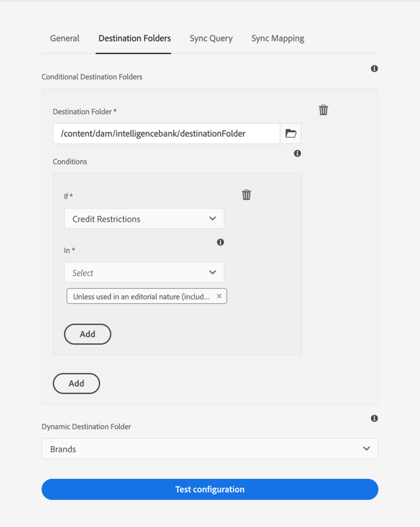This screenshot has width=420, height=527.
Task: Run Test configuration
Action: pyautogui.click(x=209, y=489)
